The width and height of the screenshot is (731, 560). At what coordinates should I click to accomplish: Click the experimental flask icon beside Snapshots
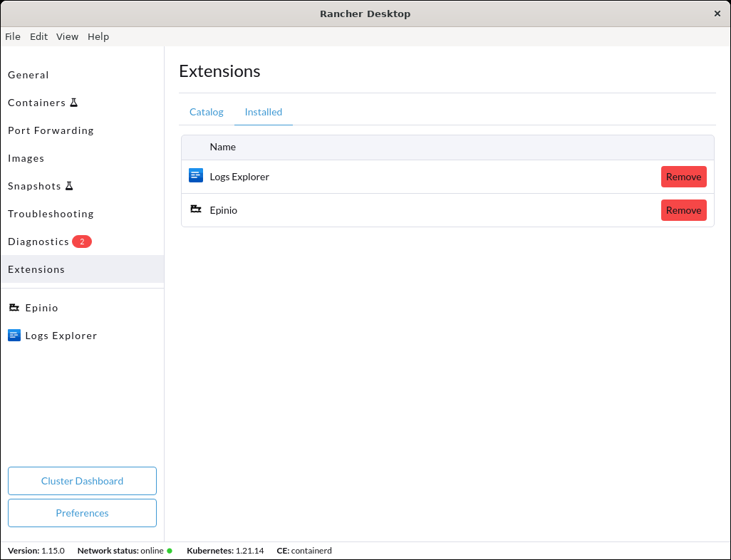tap(69, 185)
